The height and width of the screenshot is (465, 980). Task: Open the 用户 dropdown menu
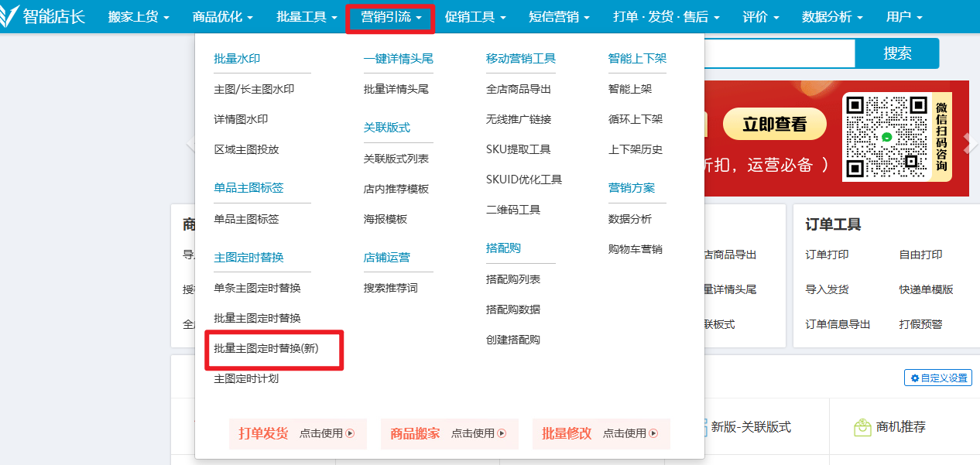pos(904,17)
